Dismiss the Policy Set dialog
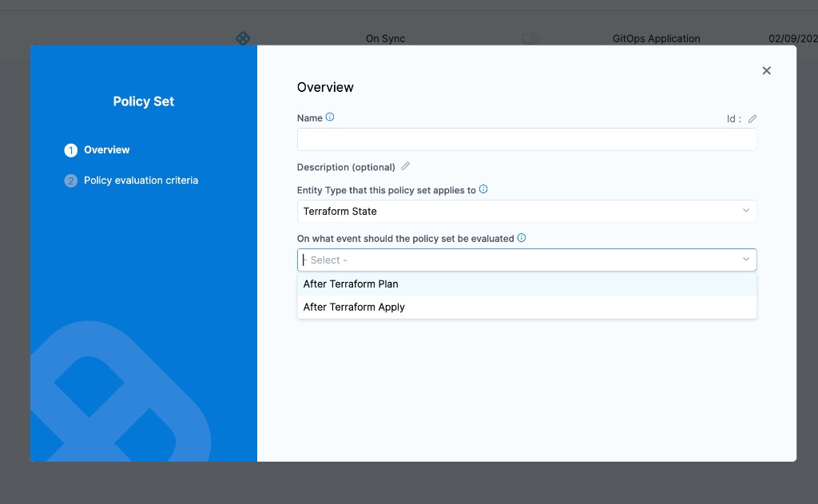The height and width of the screenshot is (504, 818). coord(766,70)
